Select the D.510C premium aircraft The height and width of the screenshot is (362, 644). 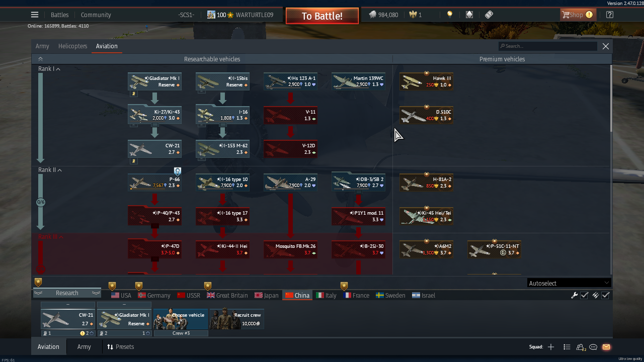426,115
